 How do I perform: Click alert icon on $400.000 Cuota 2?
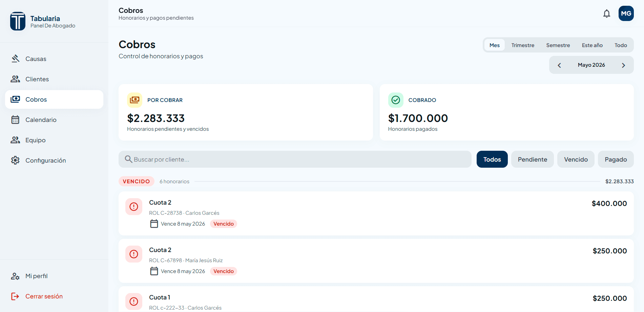134,207
